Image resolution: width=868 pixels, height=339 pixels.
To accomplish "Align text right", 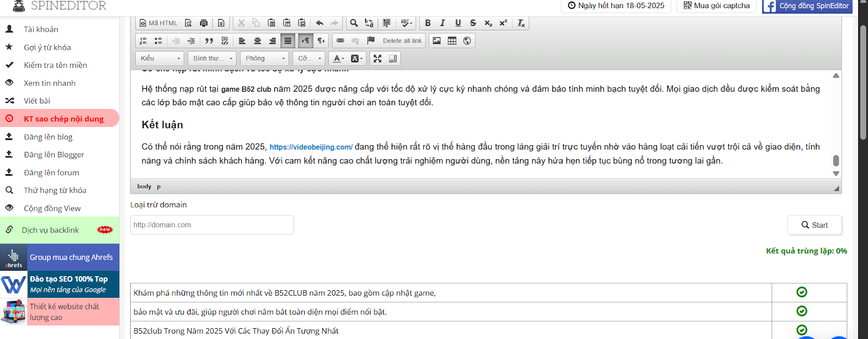I will coord(272,41).
